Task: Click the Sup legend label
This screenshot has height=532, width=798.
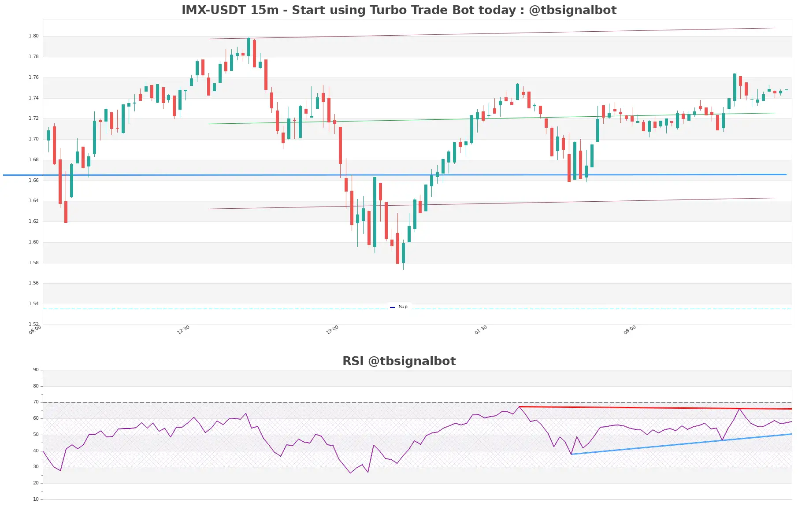Action: [403, 307]
